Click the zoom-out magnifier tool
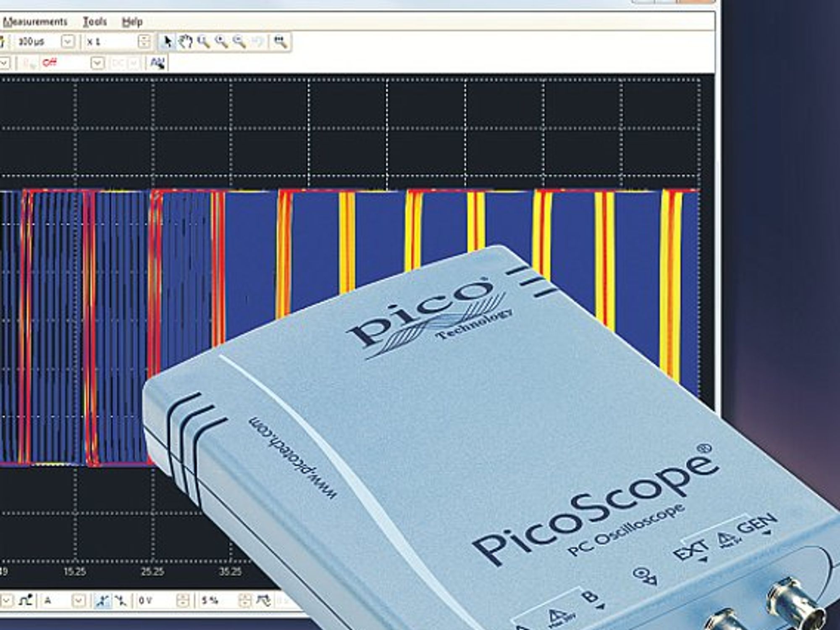The width and height of the screenshot is (840, 630). [x=239, y=42]
